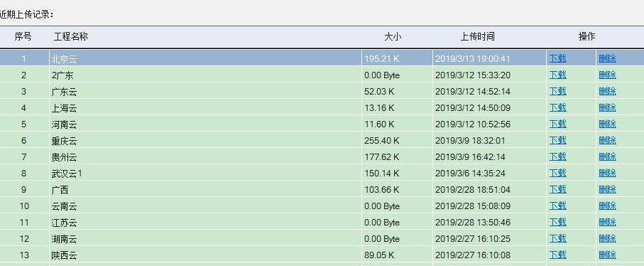
Task: Click upload time 2019/3/13 19:00:41
Action: tap(473, 59)
